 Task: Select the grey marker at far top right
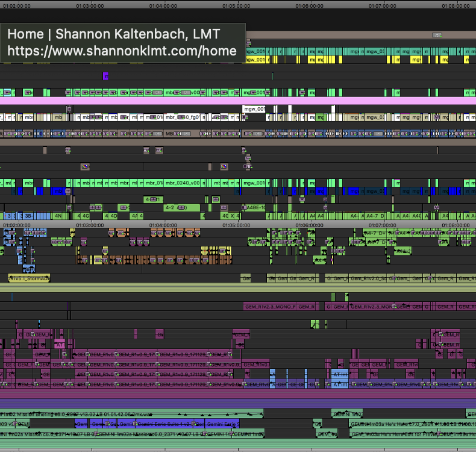coord(437,35)
